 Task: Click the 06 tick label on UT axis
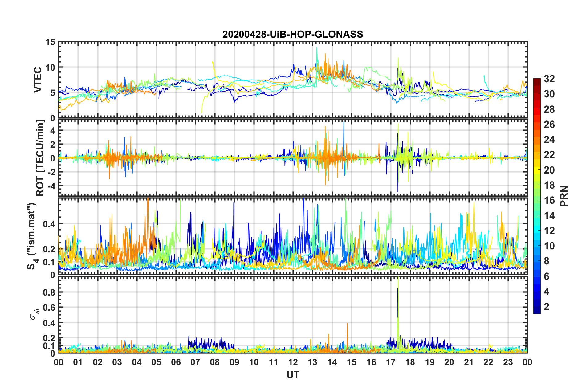pos(176,362)
